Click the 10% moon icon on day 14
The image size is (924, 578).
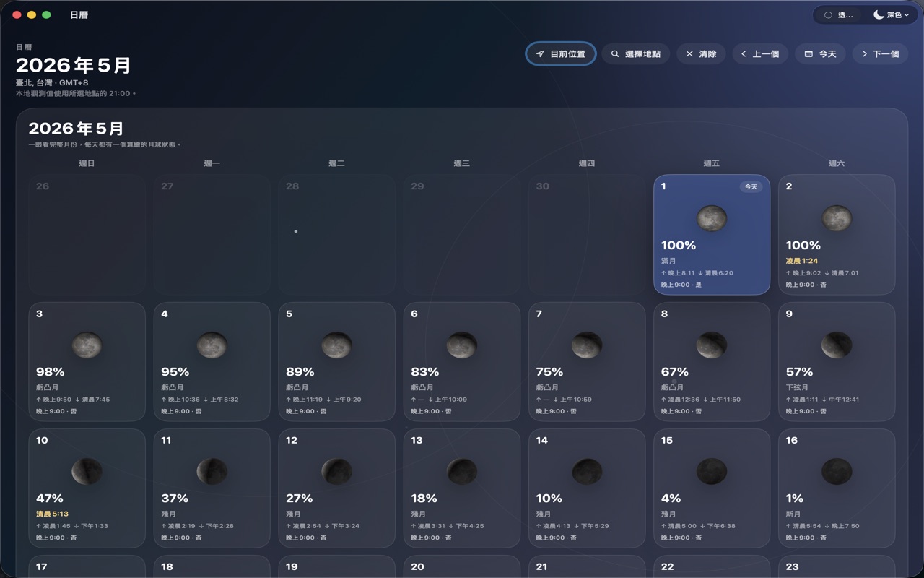coord(587,472)
